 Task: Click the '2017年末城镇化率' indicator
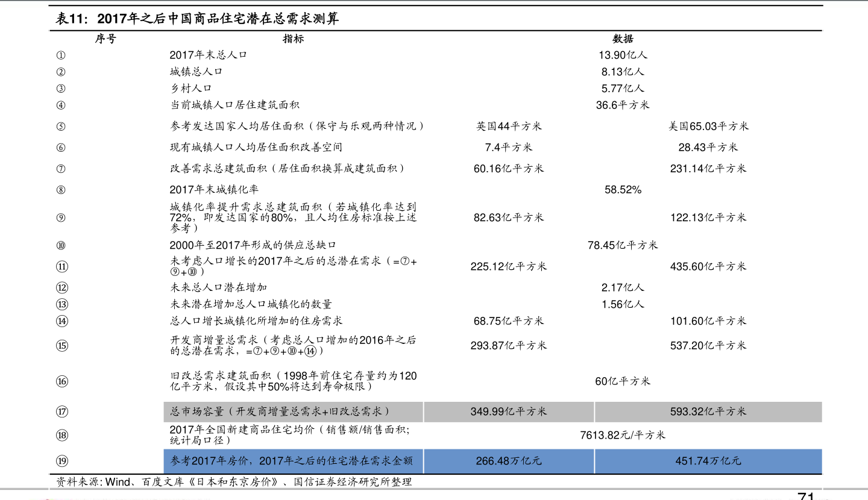pos(214,190)
